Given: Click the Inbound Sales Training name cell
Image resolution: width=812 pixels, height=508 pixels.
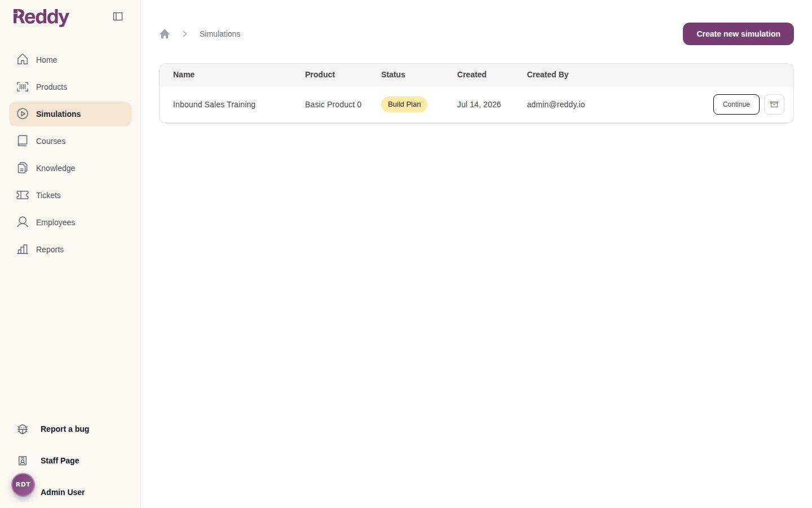Looking at the screenshot, I should coord(214,104).
